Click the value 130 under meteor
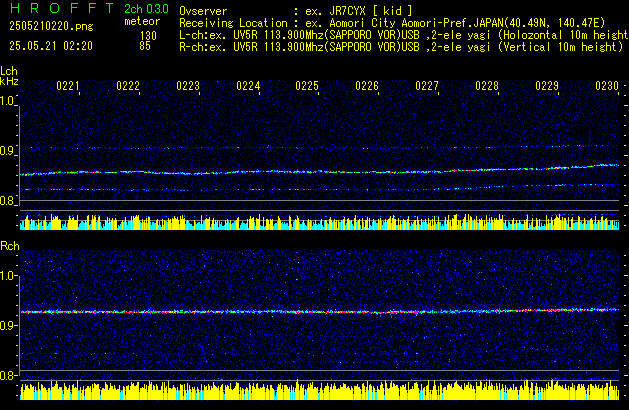This screenshot has width=629, height=410. pyautogui.click(x=148, y=36)
